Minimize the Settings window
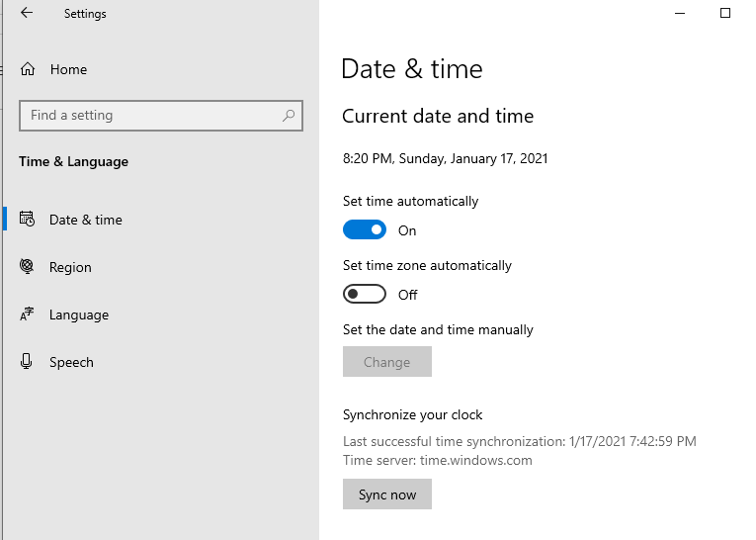The image size is (756, 540). coord(680,14)
